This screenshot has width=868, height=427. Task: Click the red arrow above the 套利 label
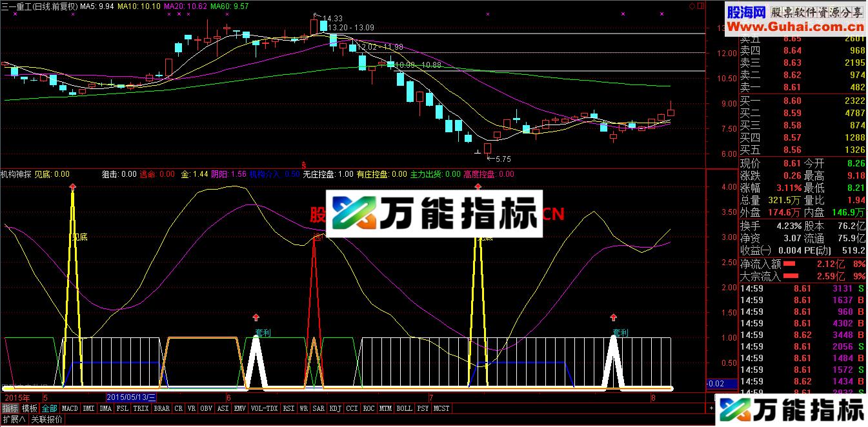click(x=256, y=317)
